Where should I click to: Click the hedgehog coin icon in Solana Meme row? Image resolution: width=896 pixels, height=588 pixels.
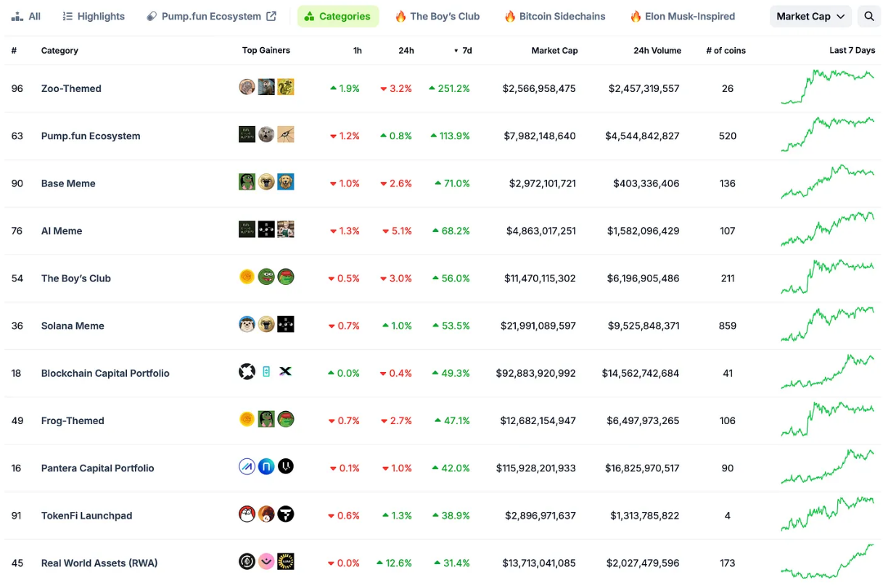247,324
